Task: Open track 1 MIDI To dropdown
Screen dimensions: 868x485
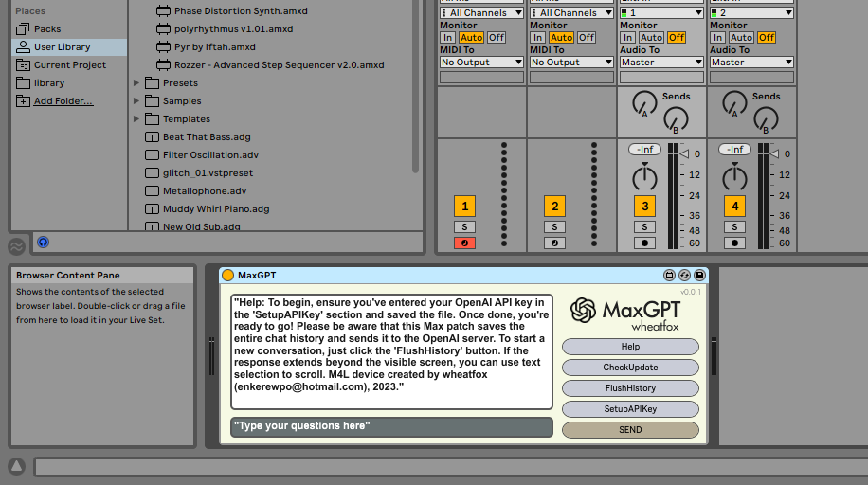Action: (x=481, y=63)
